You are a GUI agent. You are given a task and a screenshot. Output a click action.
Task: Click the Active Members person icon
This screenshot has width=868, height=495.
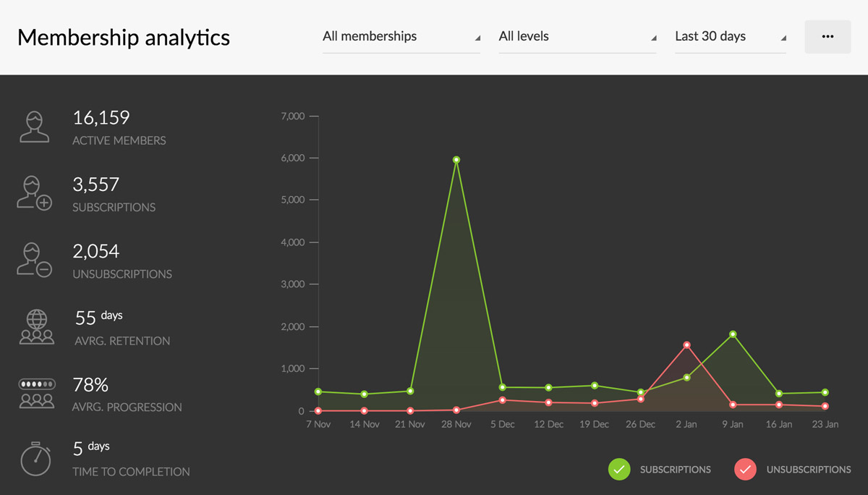pyautogui.click(x=35, y=127)
